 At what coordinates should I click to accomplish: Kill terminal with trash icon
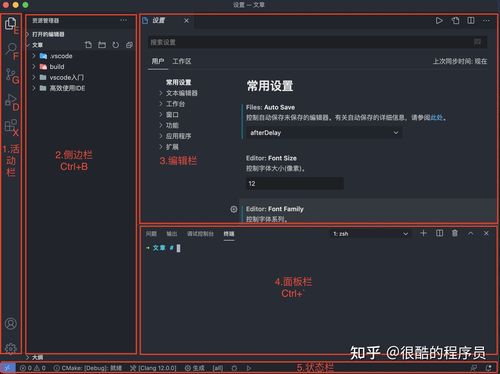[455, 233]
